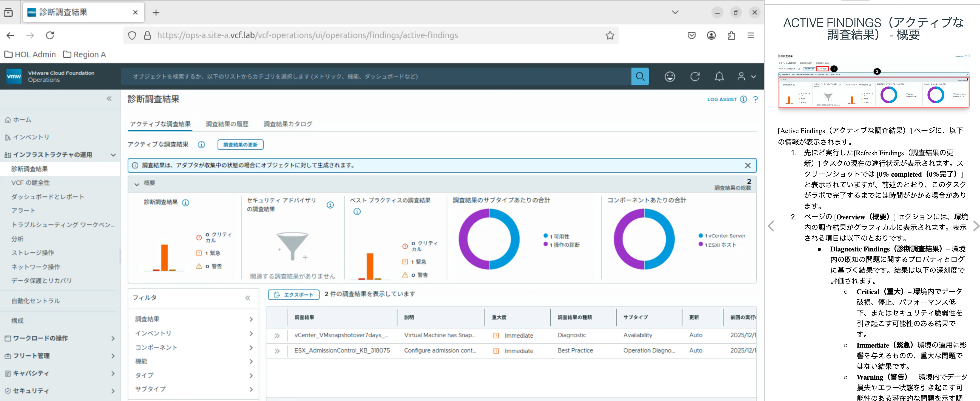
Task: Collapse the left navigation sidebar
Action: (109, 99)
